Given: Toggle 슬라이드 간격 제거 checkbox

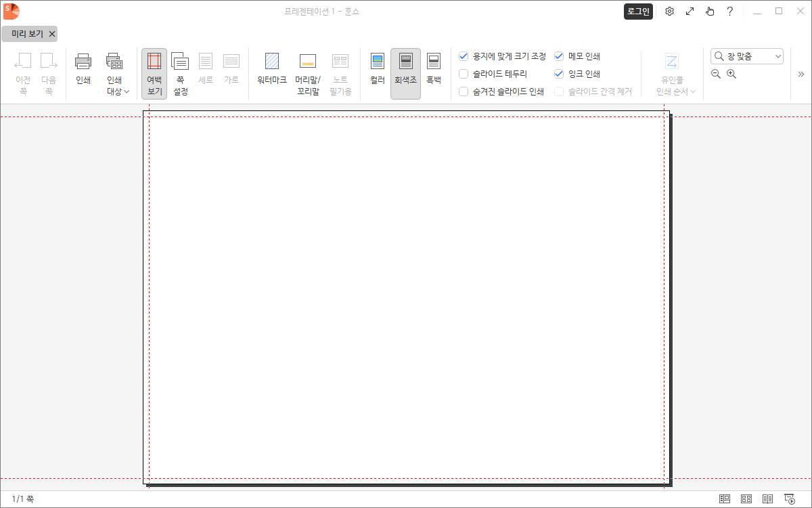Looking at the screenshot, I should point(559,91).
